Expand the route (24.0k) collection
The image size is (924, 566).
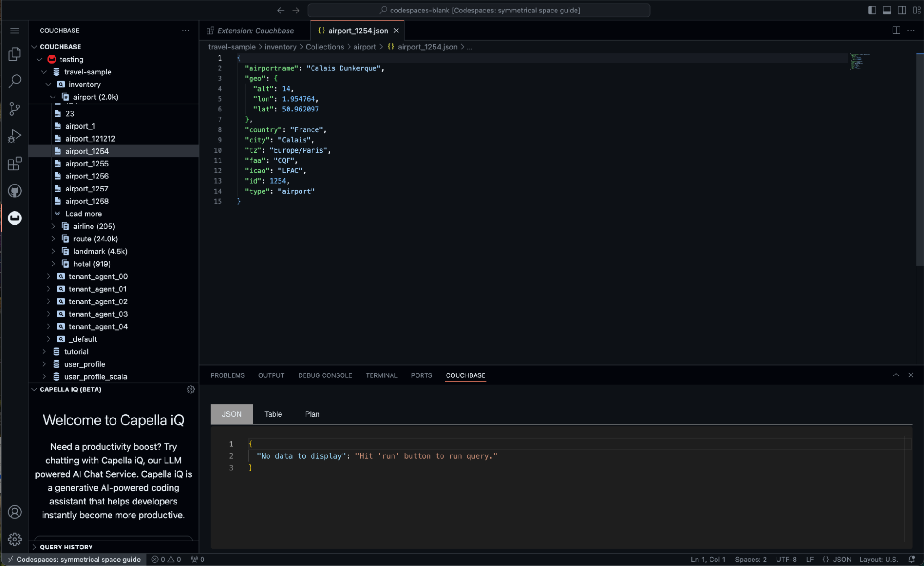(53, 239)
